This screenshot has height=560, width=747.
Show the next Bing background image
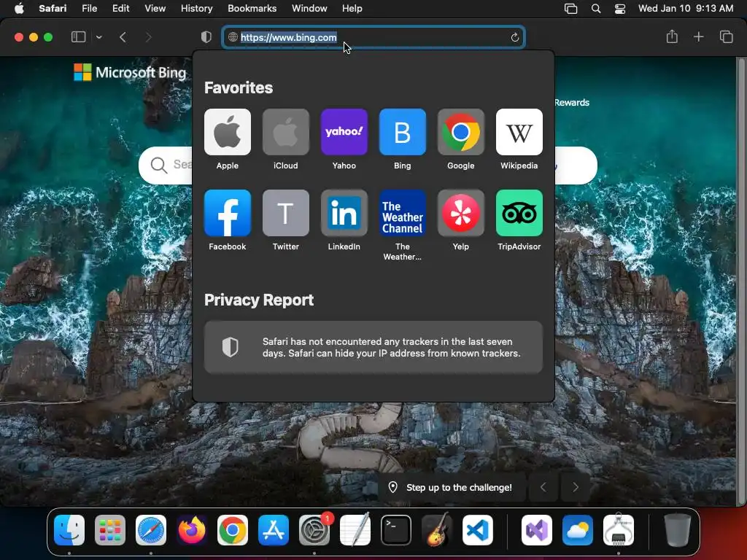tap(576, 487)
